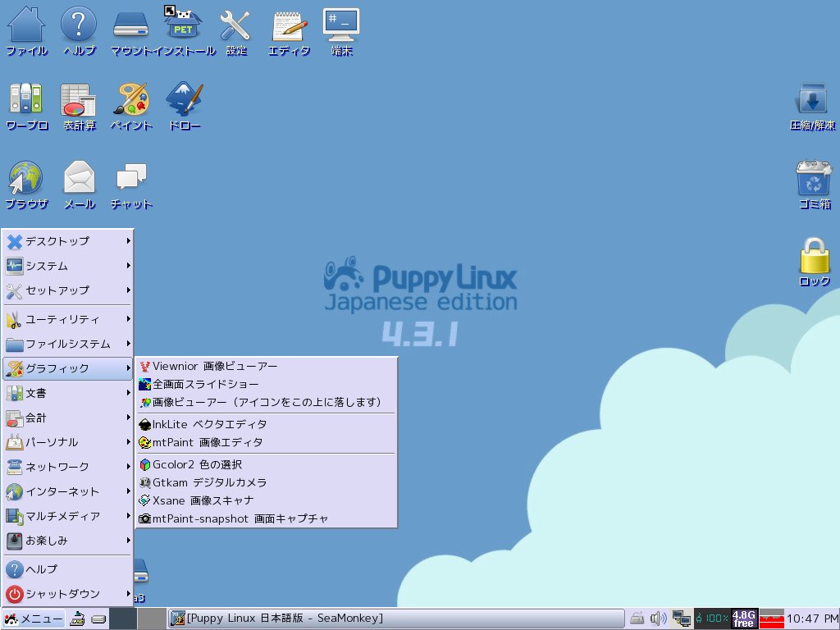Open the 会計 menu category
Image resolution: width=840 pixels, height=630 pixels.
(68, 418)
